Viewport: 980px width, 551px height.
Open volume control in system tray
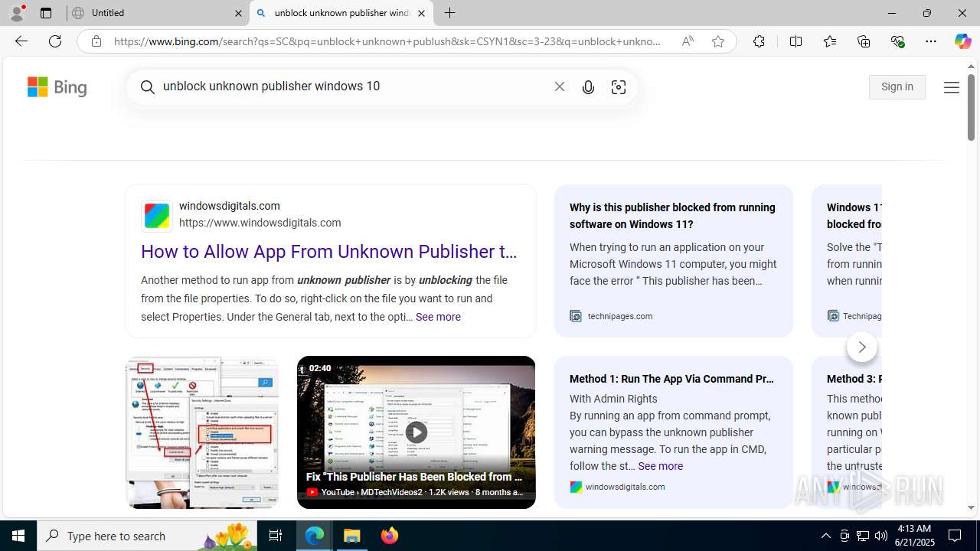(x=881, y=536)
